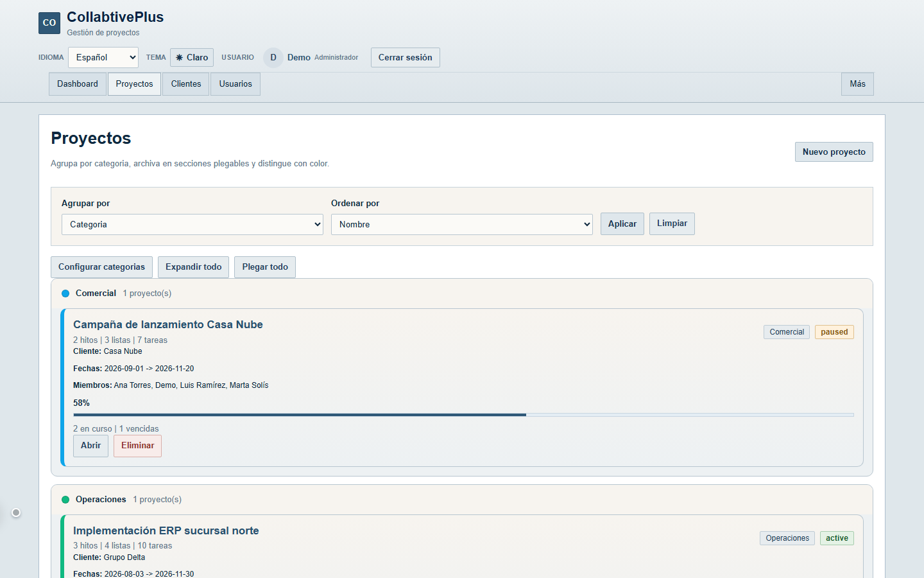
Task: Delete the Casa Nube project with Eliminar
Action: (137, 446)
